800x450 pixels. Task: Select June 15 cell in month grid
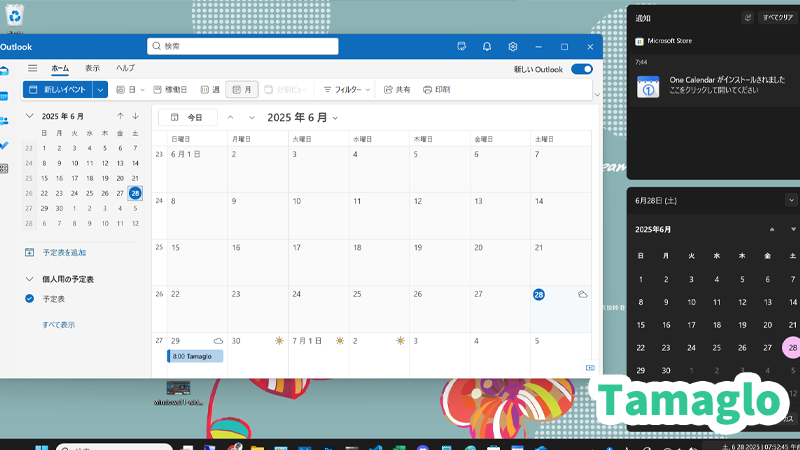197,262
